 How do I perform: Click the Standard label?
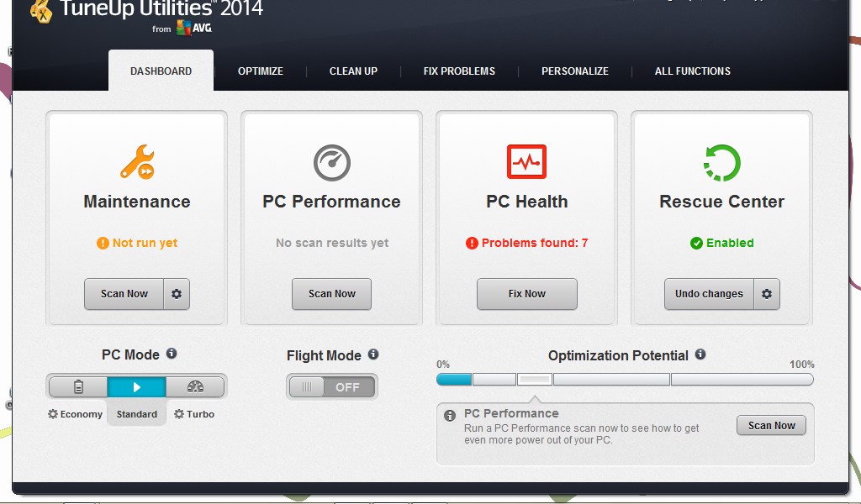pos(137,414)
